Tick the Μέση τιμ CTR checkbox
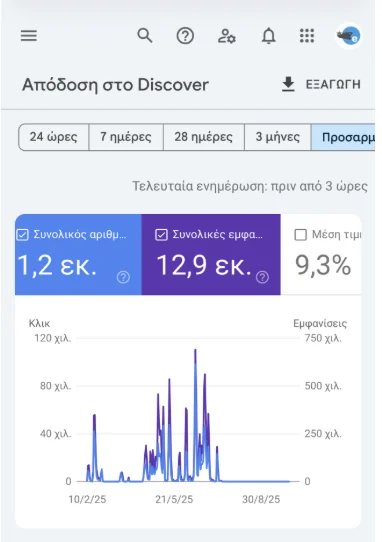The height and width of the screenshot is (542, 382). click(300, 235)
